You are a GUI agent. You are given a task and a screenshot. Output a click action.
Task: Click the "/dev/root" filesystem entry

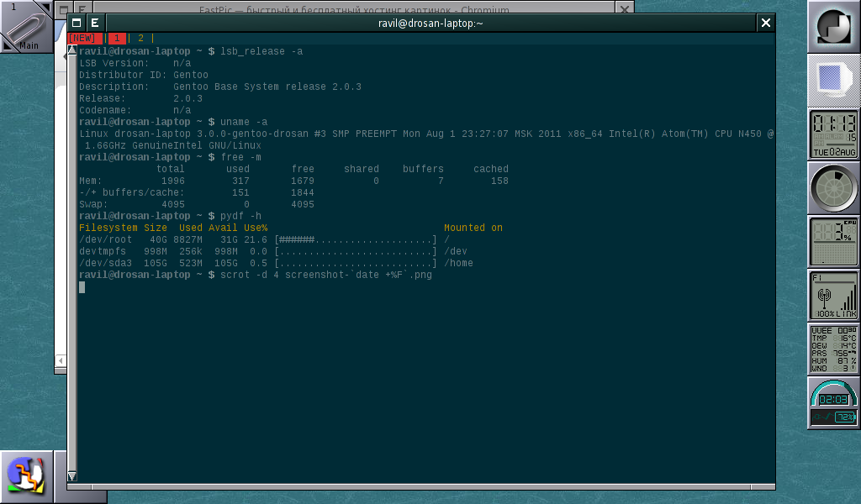105,239
